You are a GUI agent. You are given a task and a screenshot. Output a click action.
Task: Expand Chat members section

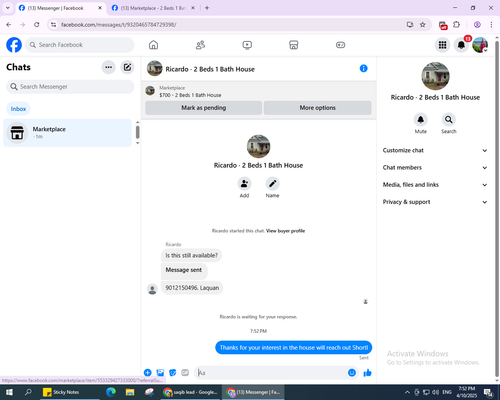click(435, 168)
